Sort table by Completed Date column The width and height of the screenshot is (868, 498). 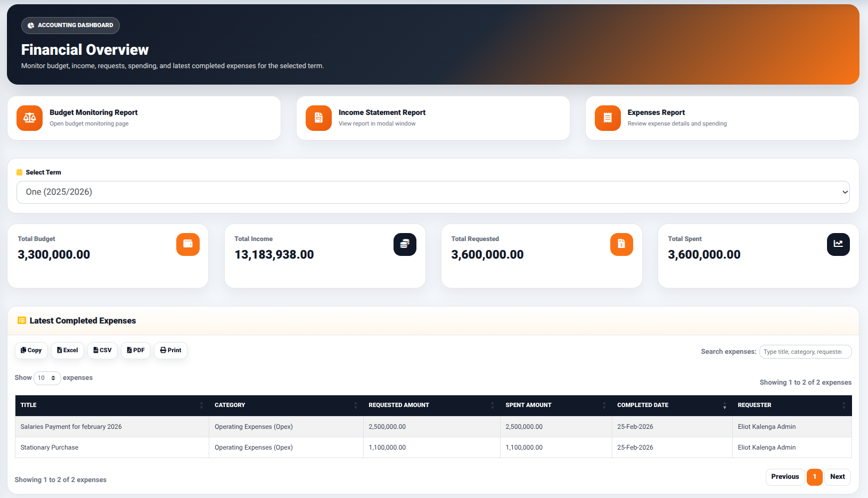[x=672, y=405]
